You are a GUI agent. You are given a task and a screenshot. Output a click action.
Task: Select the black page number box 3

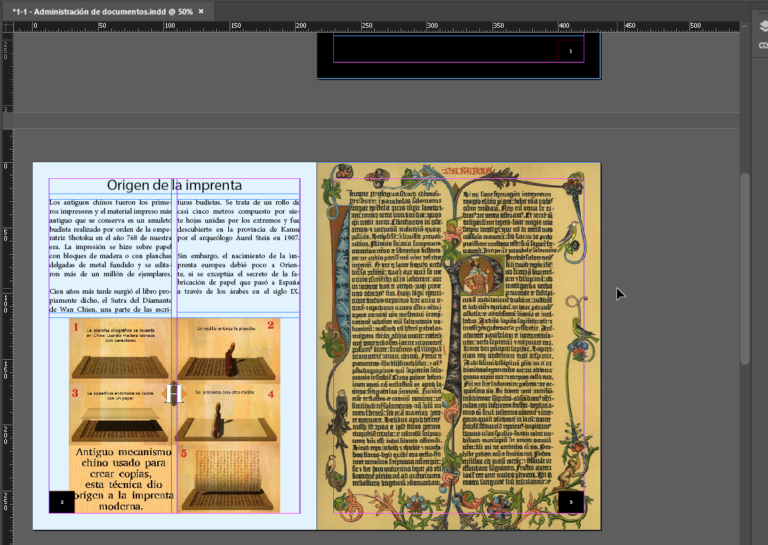click(571, 502)
